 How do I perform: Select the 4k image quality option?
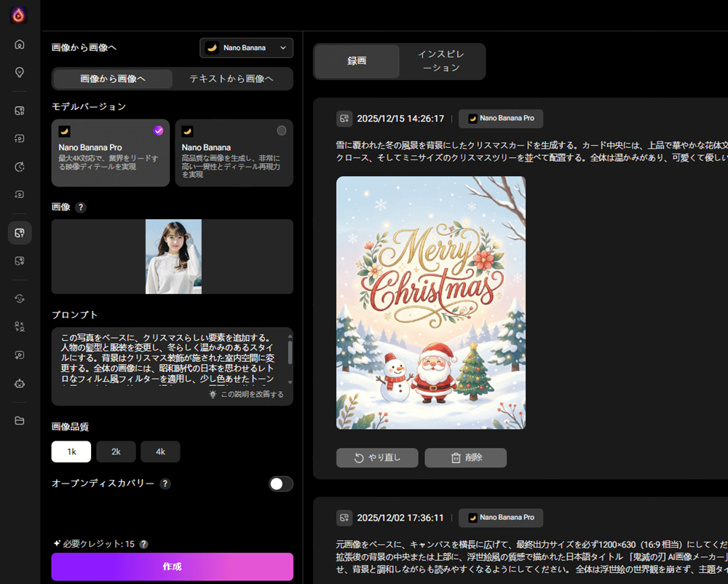pyautogui.click(x=160, y=451)
